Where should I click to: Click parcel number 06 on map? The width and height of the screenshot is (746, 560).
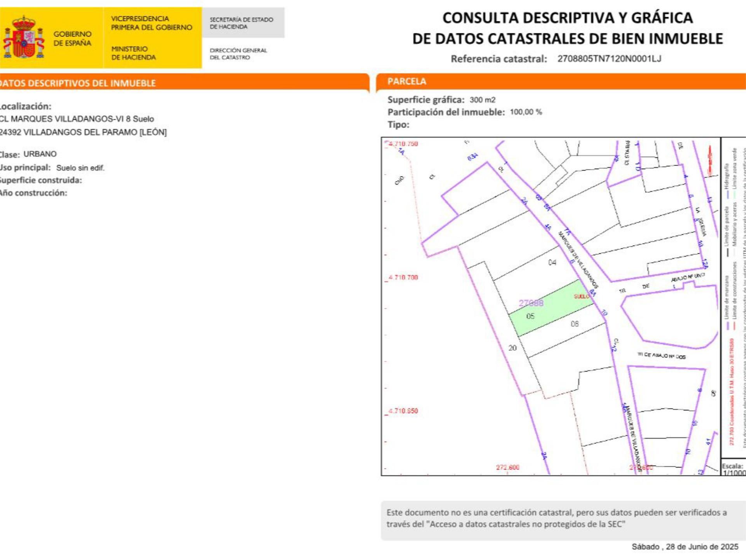575,324
